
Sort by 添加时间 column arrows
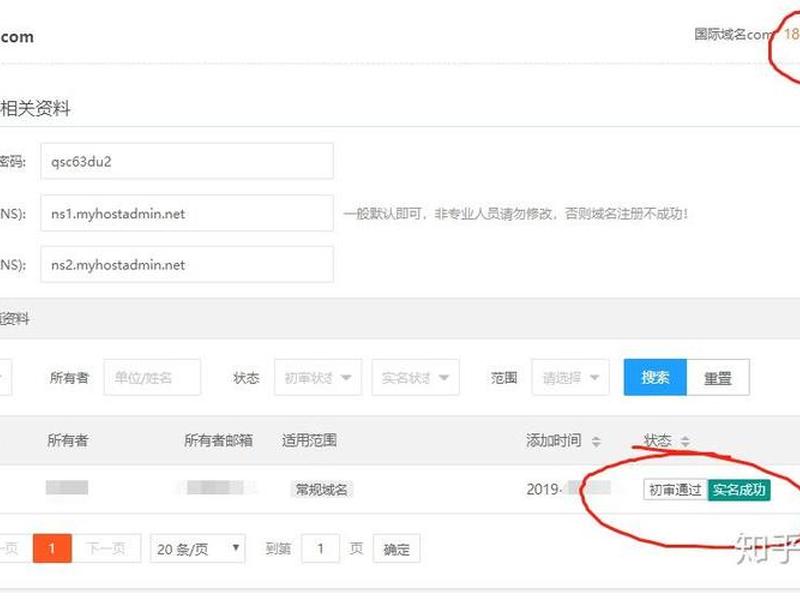click(x=596, y=441)
